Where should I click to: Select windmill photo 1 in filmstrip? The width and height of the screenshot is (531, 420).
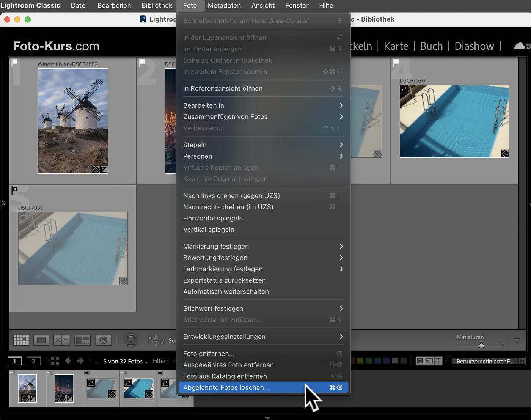27,388
